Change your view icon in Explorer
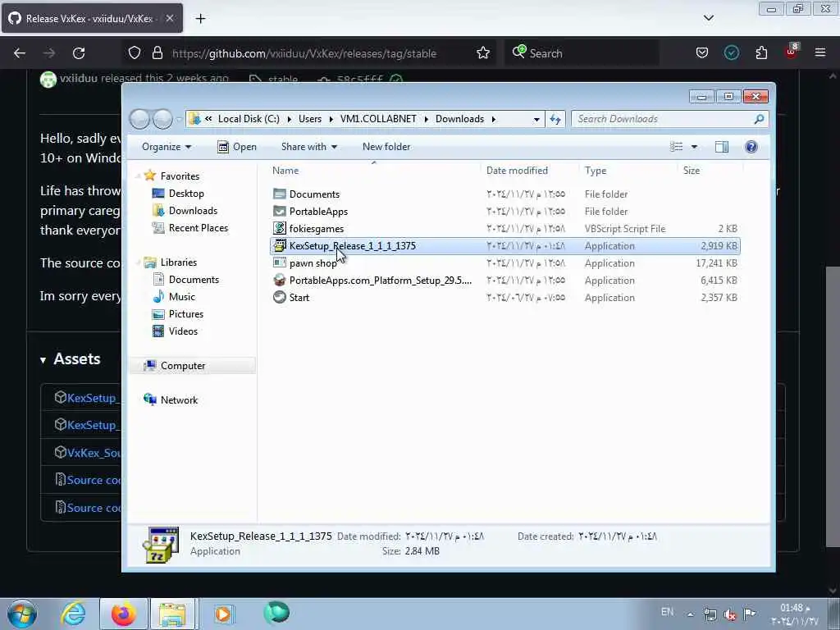The image size is (840, 630). pyautogui.click(x=677, y=147)
